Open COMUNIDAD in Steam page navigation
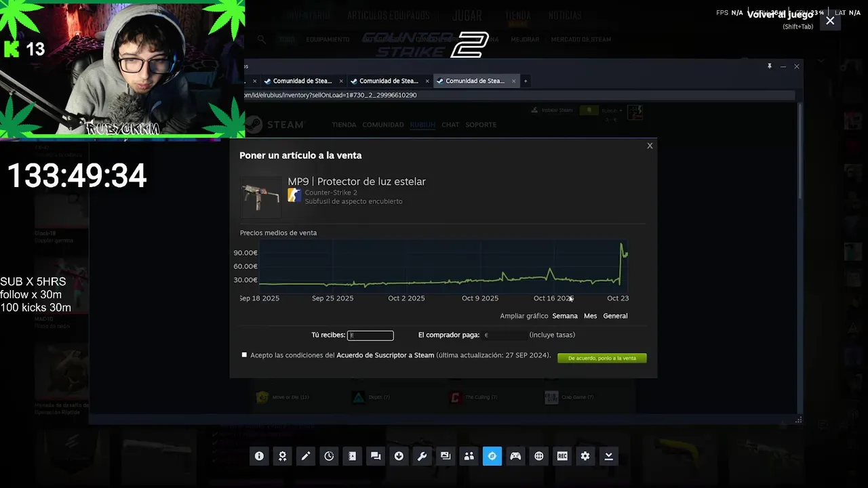Viewport: 868px width, 488px height. click(x=383, y=125)
